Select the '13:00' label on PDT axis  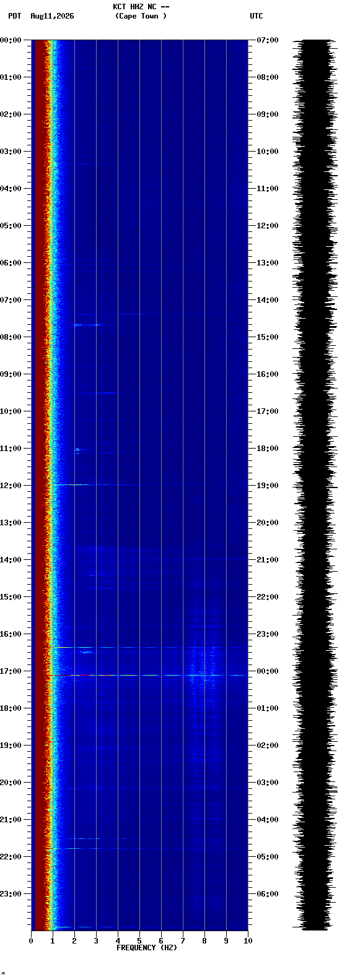pos(11,523)
